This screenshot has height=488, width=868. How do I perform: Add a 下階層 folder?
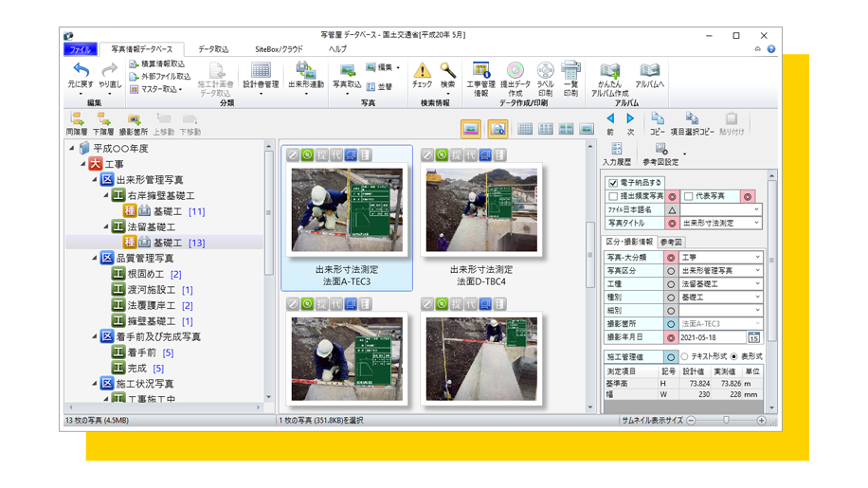(103, 124)
